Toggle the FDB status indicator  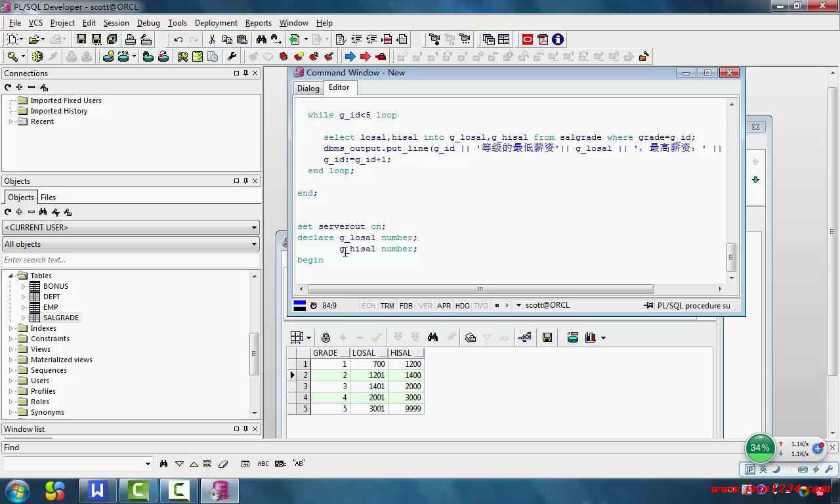point(406,306)
